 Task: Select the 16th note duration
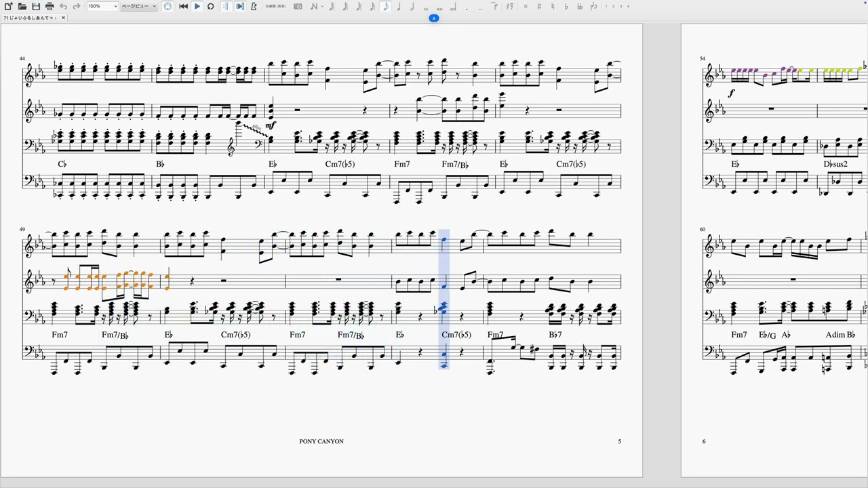click(372, 6)
